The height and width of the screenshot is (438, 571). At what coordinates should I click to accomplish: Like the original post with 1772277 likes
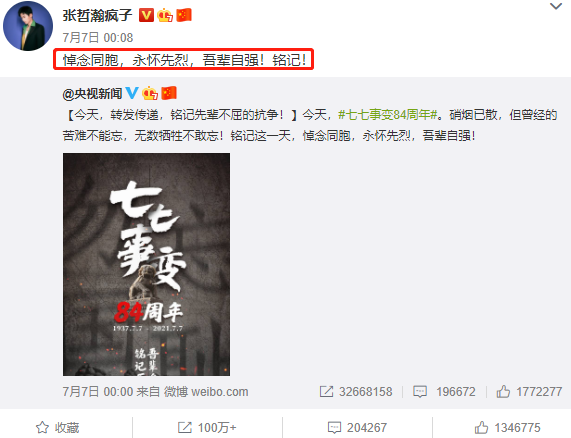click(x=529, y=392)
